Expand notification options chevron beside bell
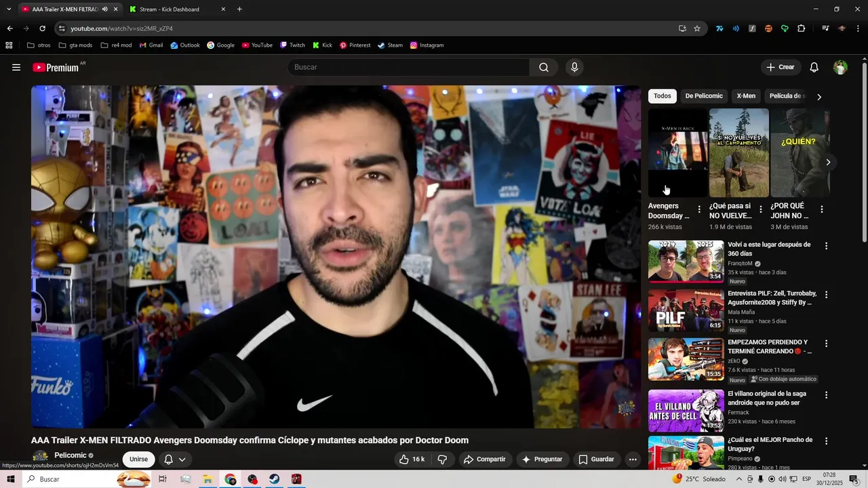This screenshot has width=868, height=488. pos(182,460)
